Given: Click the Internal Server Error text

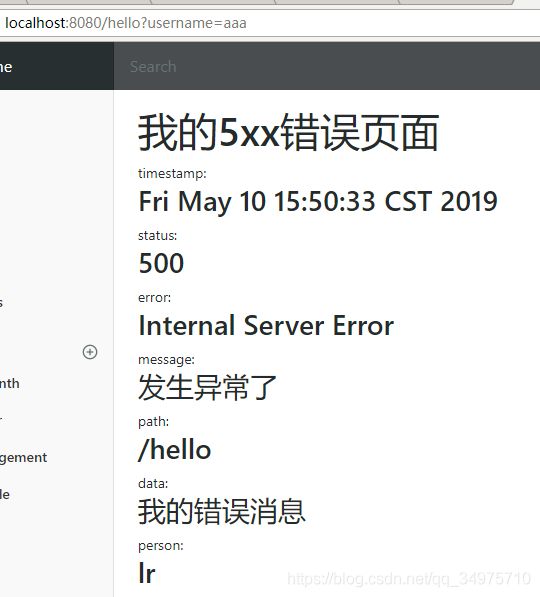Looking at the screenshot, I should coord(266,326).
